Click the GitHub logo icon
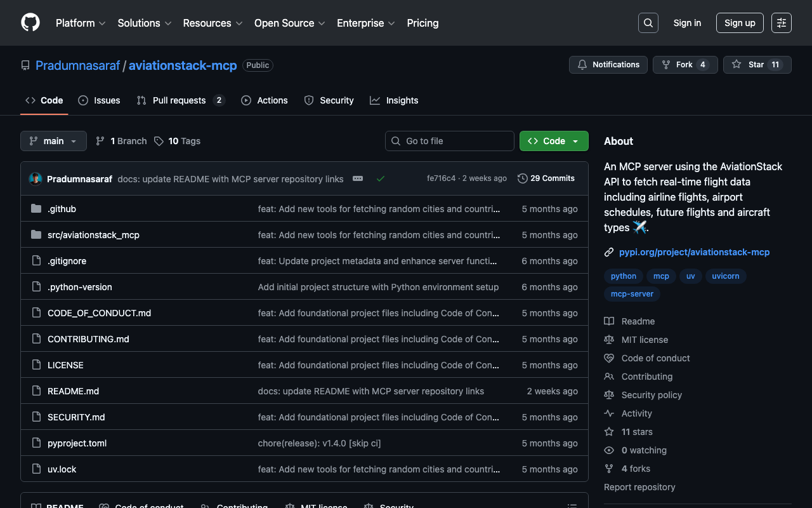812x508 pixels. point(30,23)
